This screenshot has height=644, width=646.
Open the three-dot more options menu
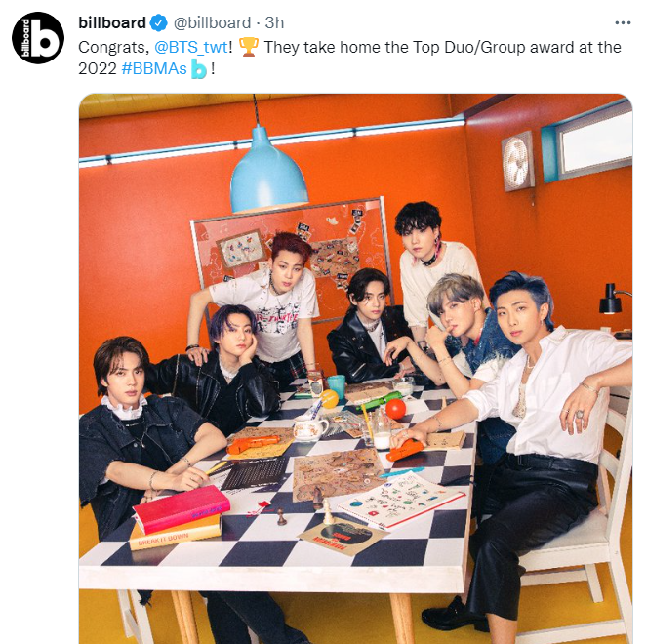623,23
